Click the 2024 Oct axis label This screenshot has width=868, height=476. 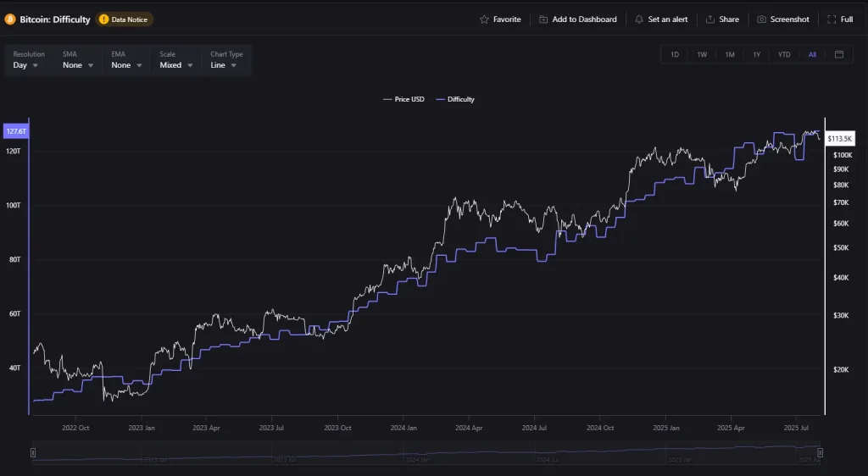pyautogui.click(x=600, y=428)
